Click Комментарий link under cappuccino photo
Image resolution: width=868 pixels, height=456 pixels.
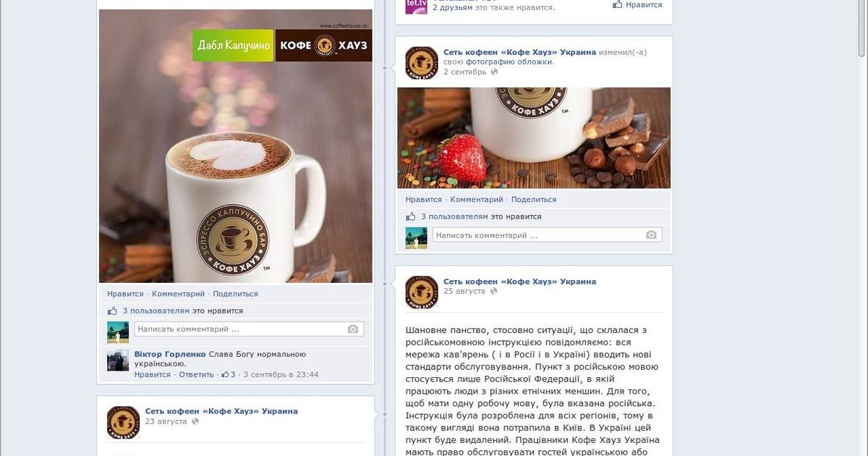click(179, 294)
